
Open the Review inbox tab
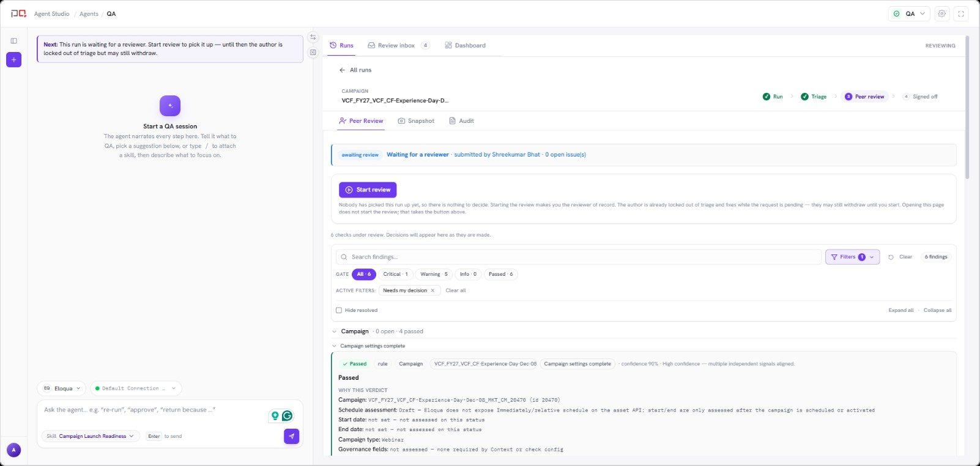pos(398,45)
